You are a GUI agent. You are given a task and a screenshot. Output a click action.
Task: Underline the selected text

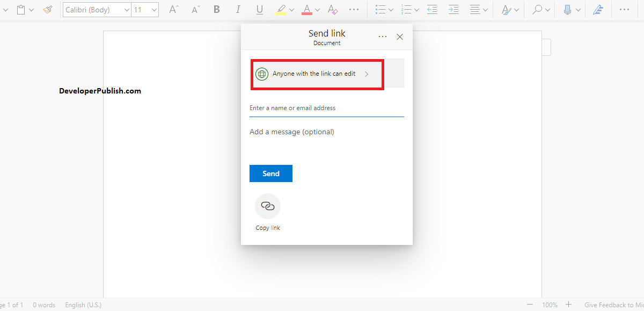click(260, 9)
